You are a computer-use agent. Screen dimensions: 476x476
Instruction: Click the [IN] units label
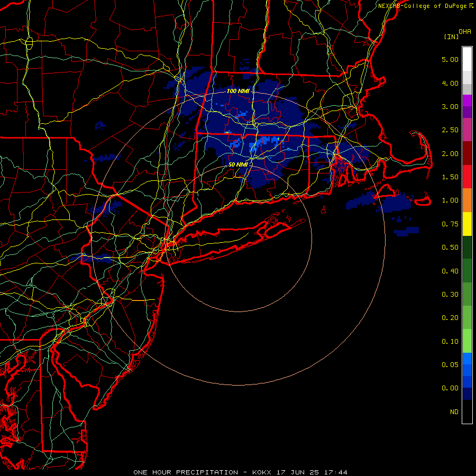[x=451, y=36]
